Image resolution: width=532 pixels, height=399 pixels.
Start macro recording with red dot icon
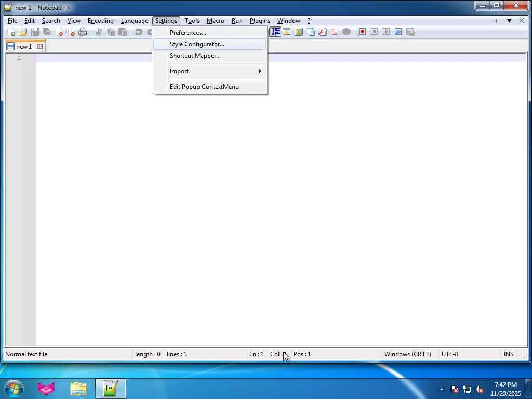tap(362, 32)
